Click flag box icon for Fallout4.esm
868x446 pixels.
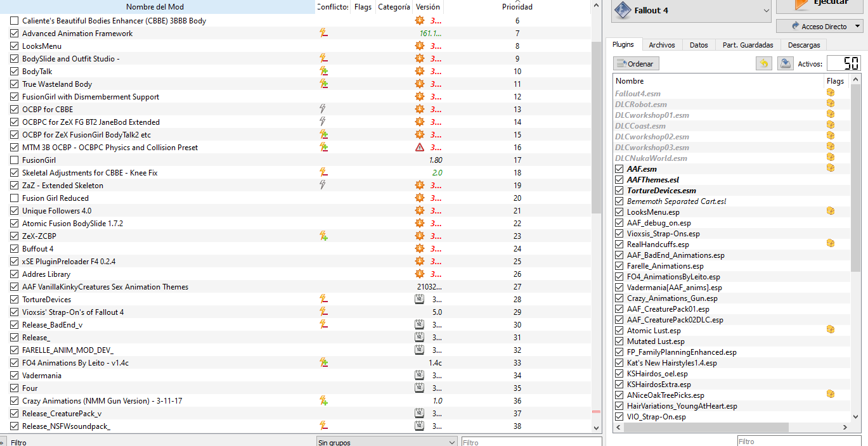tap(831, 92)
